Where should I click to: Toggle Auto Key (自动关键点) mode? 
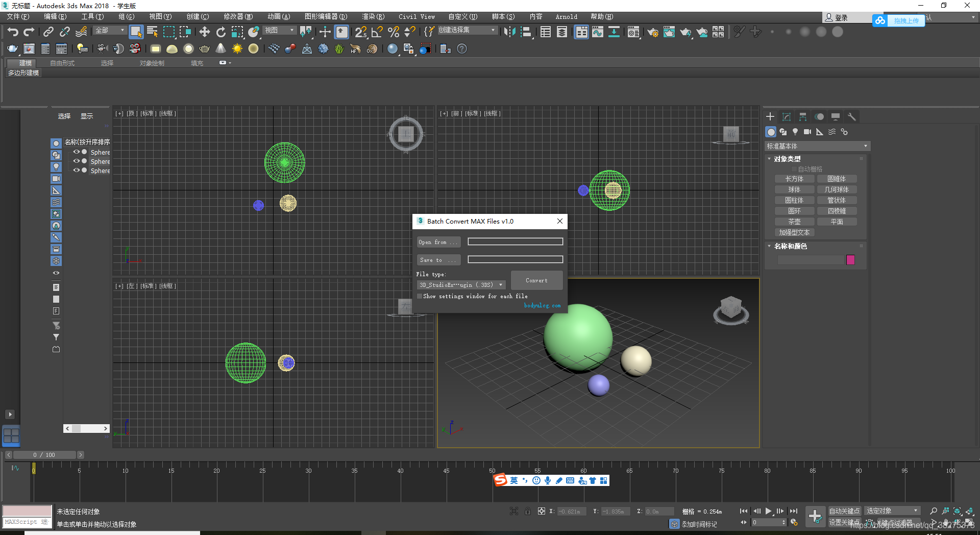click(844, 511)
